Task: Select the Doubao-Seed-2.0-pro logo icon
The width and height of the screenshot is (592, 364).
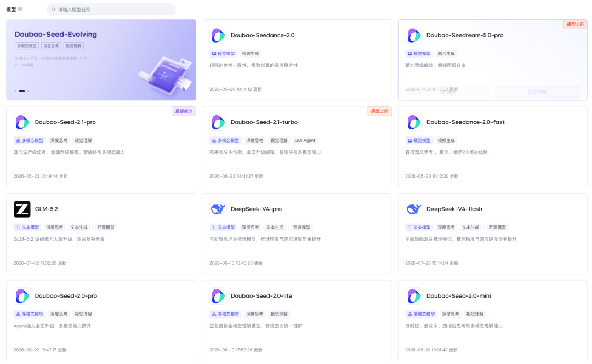Action: [22, 296]
